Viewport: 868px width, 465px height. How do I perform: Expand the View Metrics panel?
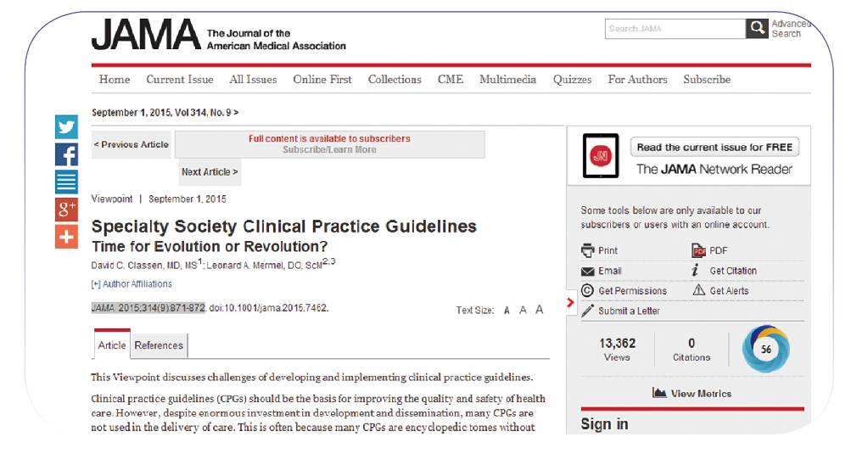[x=692, y=393]
